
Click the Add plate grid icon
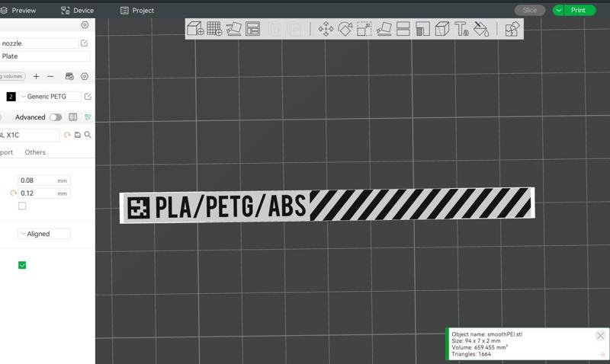[x=214, y=29]
